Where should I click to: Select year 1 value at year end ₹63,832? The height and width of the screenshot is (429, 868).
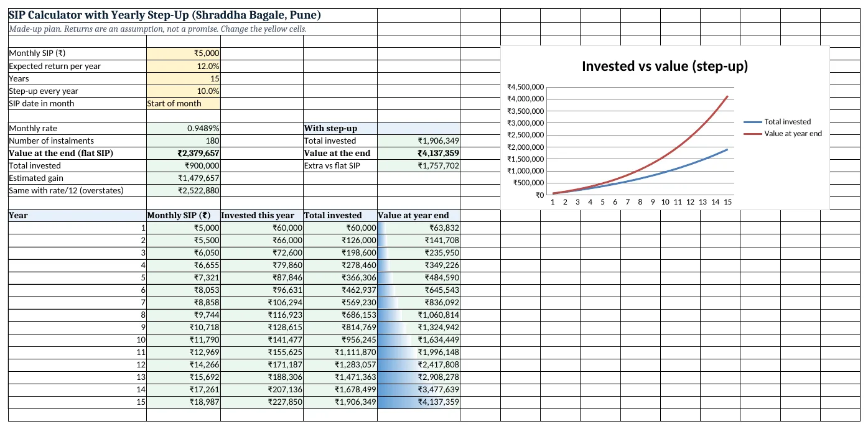(x=418, y=228)
